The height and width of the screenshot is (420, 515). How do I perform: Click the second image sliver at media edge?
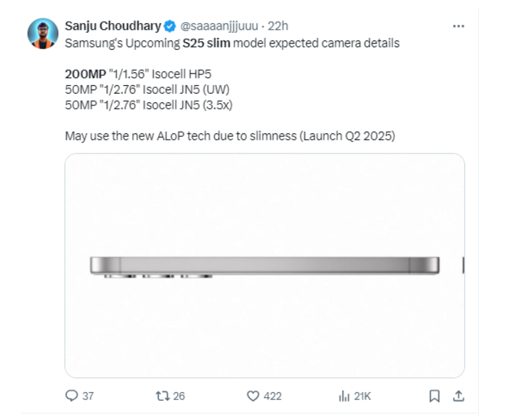pyautogui.click(x=463, y=266)
